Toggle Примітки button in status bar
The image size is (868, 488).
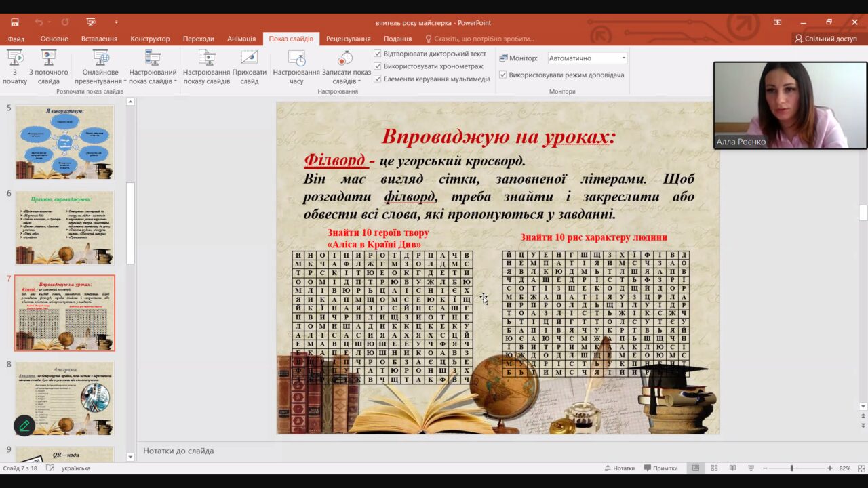661,468
